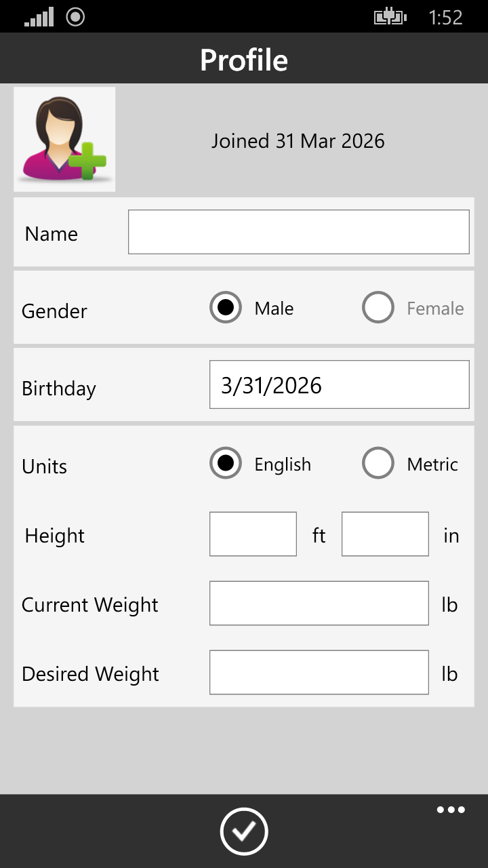Focus the Name text field
Screen dimensions: 488x868
coord(299,232)
